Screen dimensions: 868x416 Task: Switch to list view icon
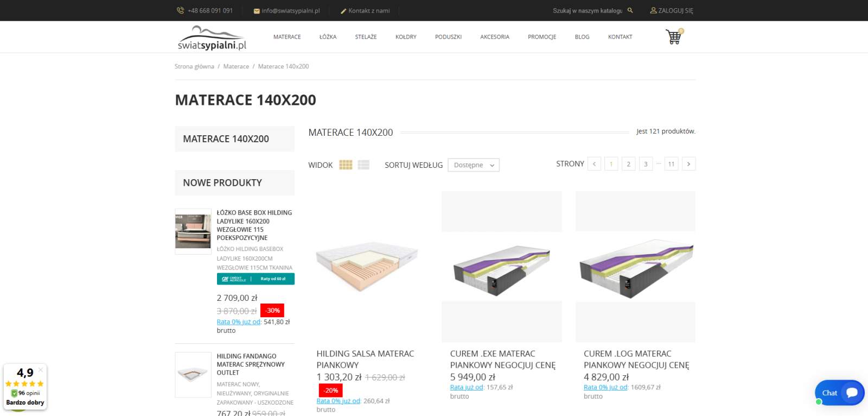pos(363,165)
